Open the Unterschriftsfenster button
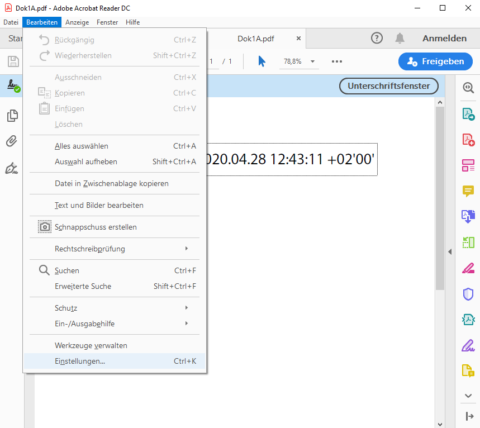480x428 pixels. [389, 86]
